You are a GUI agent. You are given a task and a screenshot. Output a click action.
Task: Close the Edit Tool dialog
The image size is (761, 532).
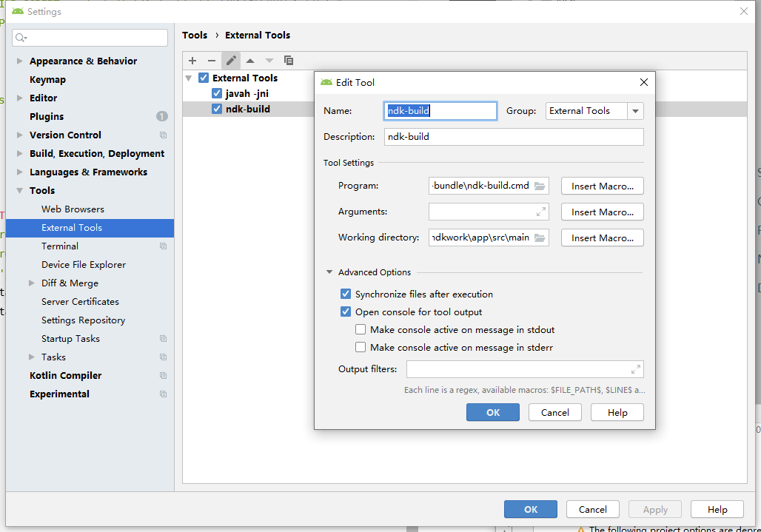pyautogui.click(x=644, y=82)
